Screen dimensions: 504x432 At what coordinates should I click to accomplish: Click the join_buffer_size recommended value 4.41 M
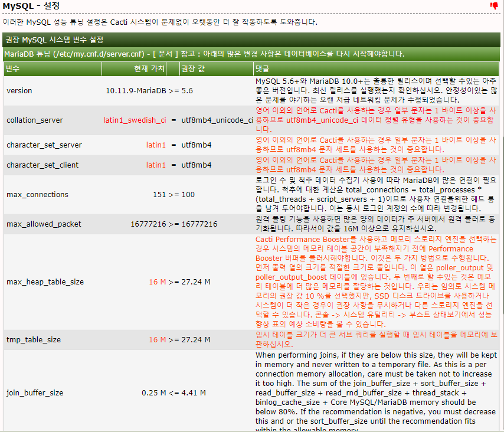click(194, 393)
